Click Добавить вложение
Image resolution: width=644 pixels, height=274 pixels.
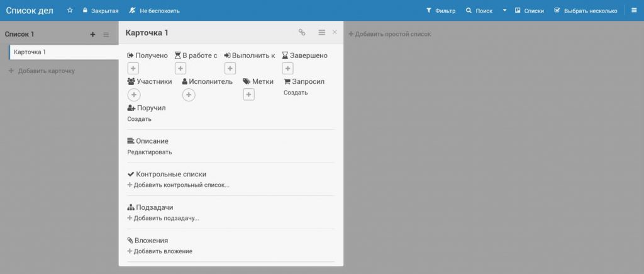click(x=160, y=251)
